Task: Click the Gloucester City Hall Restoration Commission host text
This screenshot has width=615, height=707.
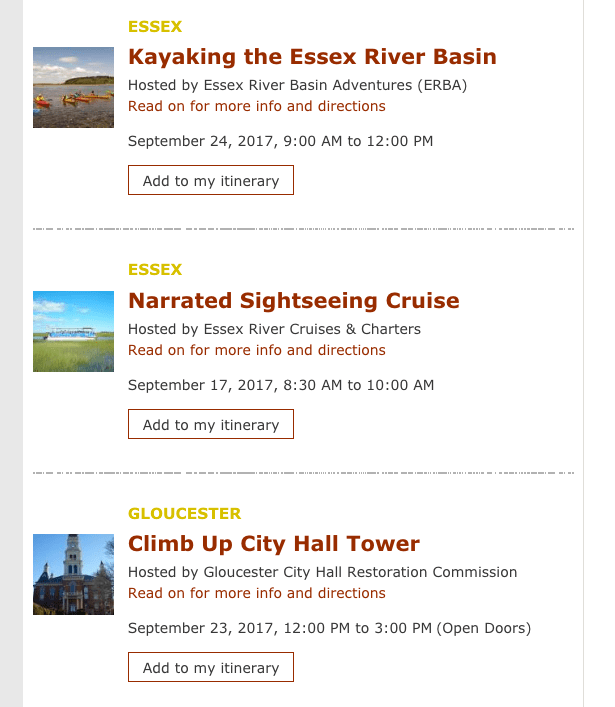Action: (x=322, y=573)
